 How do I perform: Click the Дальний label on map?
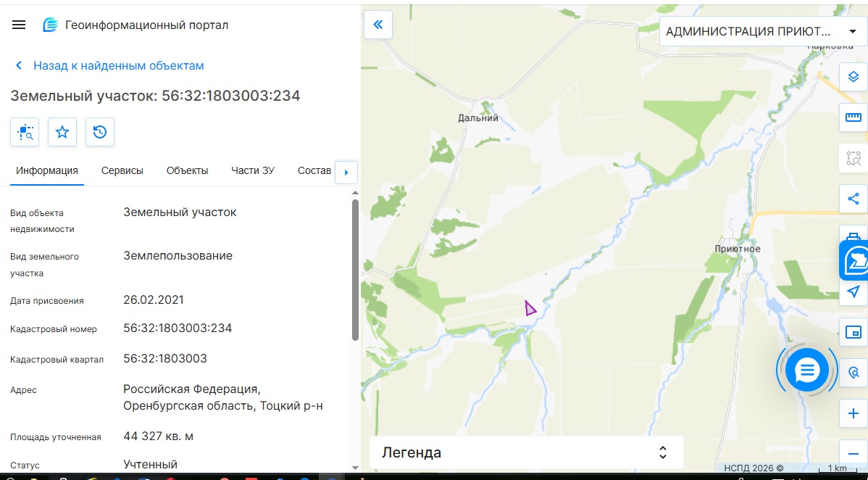click(x=478, y=118)
